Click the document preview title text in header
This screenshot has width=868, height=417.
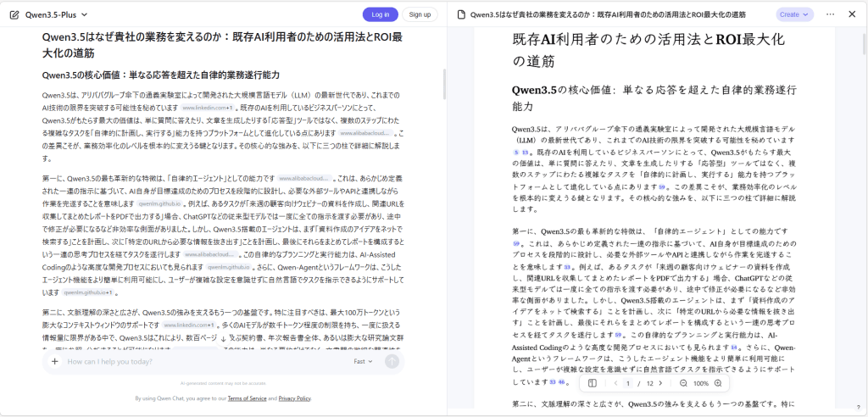[608, 15]
